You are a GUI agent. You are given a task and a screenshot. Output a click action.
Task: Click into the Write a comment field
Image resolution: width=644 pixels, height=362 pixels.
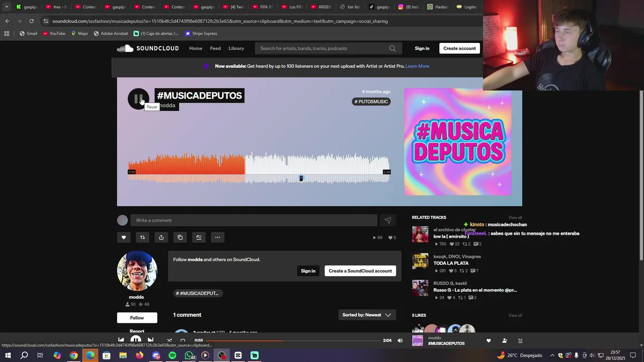254,220
